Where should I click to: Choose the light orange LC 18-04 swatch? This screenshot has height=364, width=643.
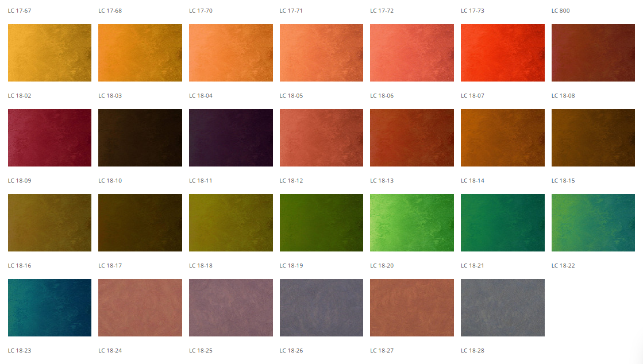click(231, 53)
